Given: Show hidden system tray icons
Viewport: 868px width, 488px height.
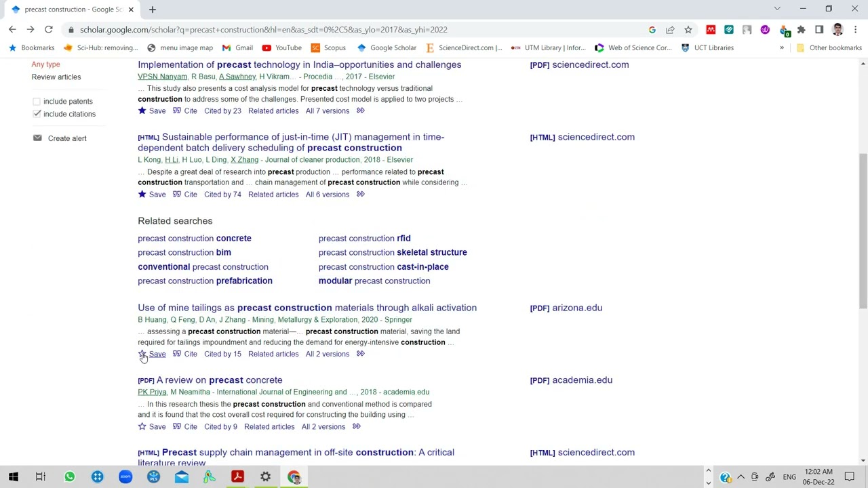Looking at the screenshot, I should click(741, 477).
